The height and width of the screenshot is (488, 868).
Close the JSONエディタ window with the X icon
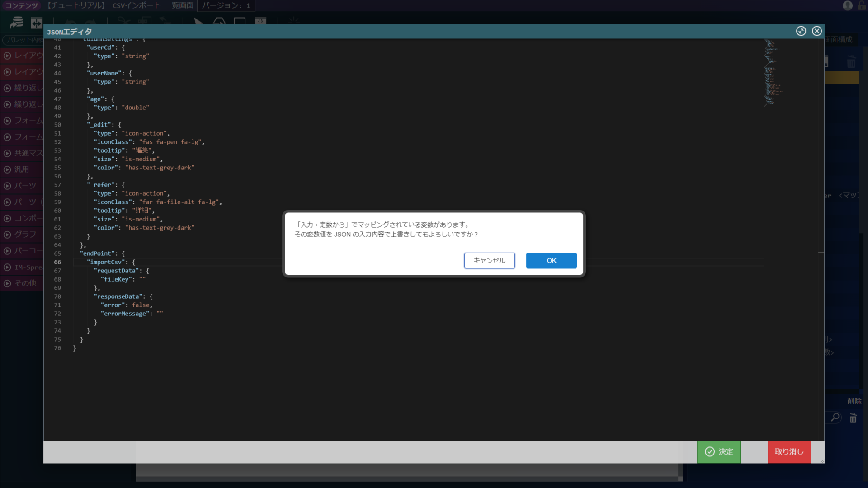tap(816, 31)
